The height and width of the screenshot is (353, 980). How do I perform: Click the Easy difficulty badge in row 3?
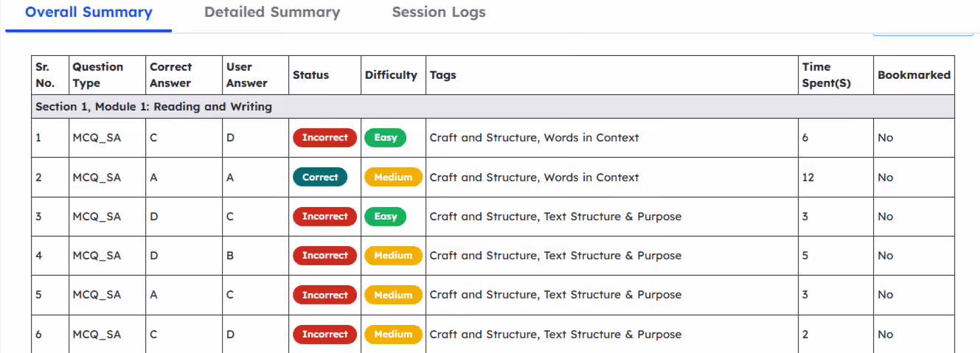click(385, 217)
